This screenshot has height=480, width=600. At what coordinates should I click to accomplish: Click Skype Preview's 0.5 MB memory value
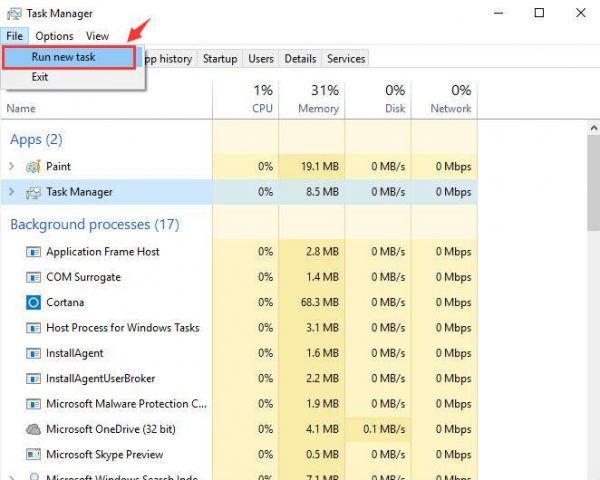322,454
